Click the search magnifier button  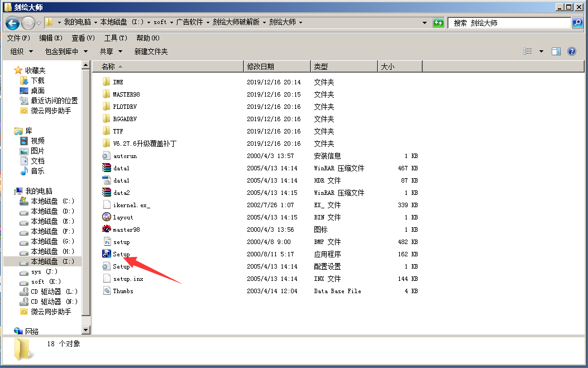(576, 23)
